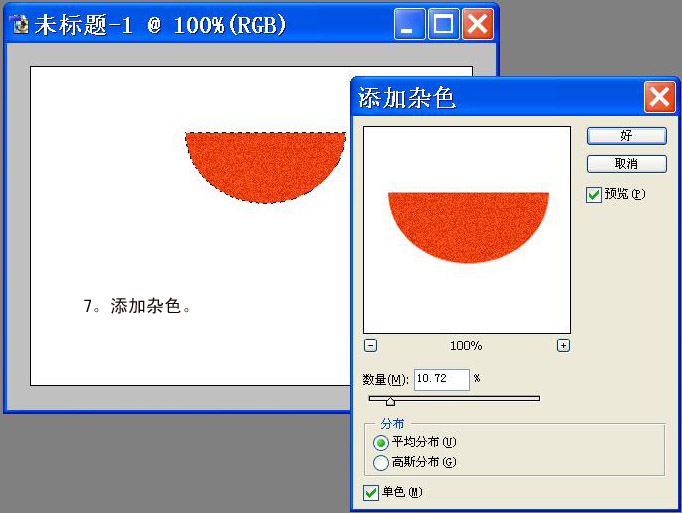
Task: Click the document icon in the 未标题-1 title bar
Action: point(20,24)
